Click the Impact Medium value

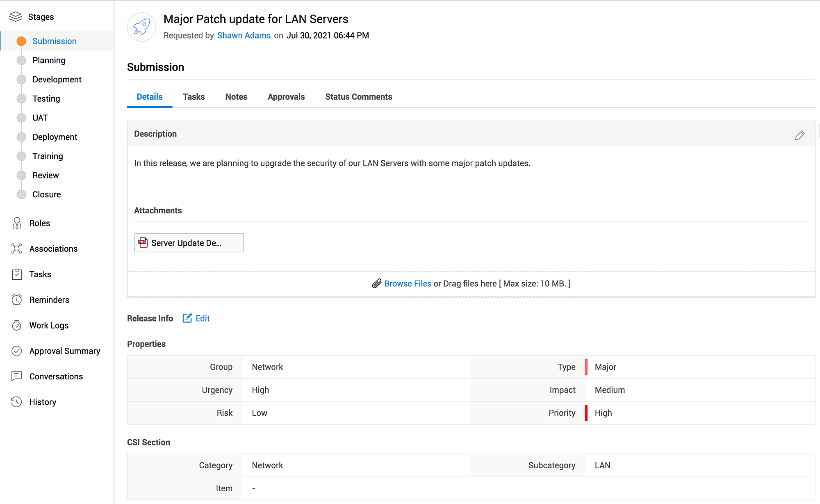coord(610,390)
